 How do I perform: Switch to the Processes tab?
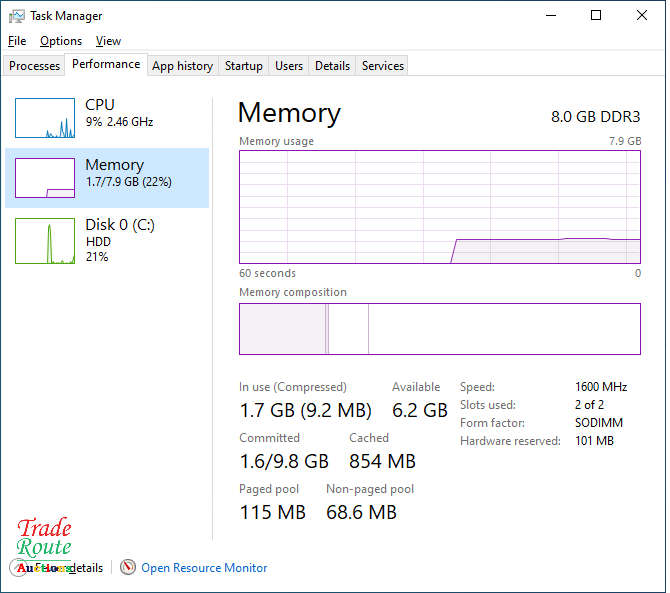point(35,66)
